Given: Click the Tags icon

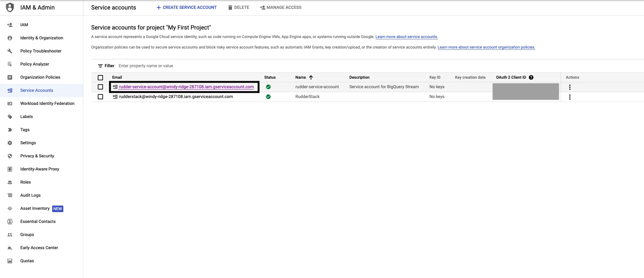Looking at the screenshot, I should click(x=10, y=130).
